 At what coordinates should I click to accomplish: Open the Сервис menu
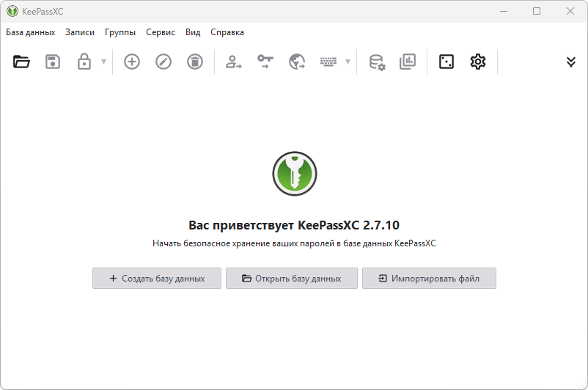[161, 32]
